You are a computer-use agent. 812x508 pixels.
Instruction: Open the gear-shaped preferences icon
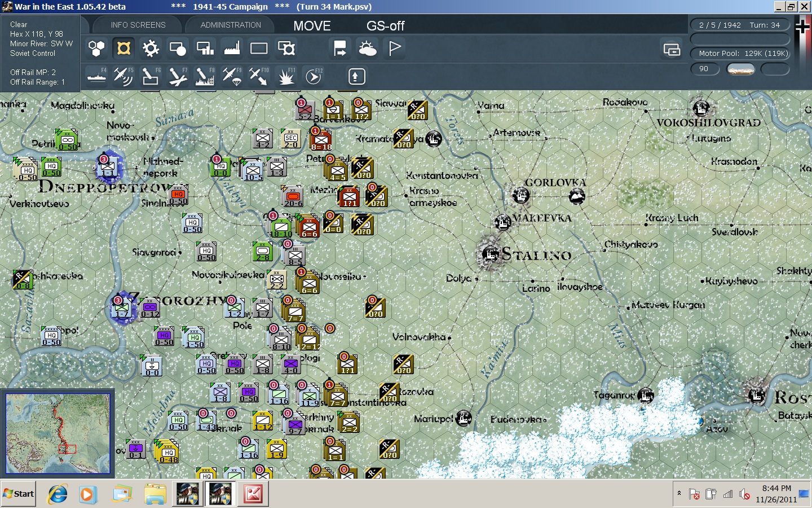tap(151, 49)
